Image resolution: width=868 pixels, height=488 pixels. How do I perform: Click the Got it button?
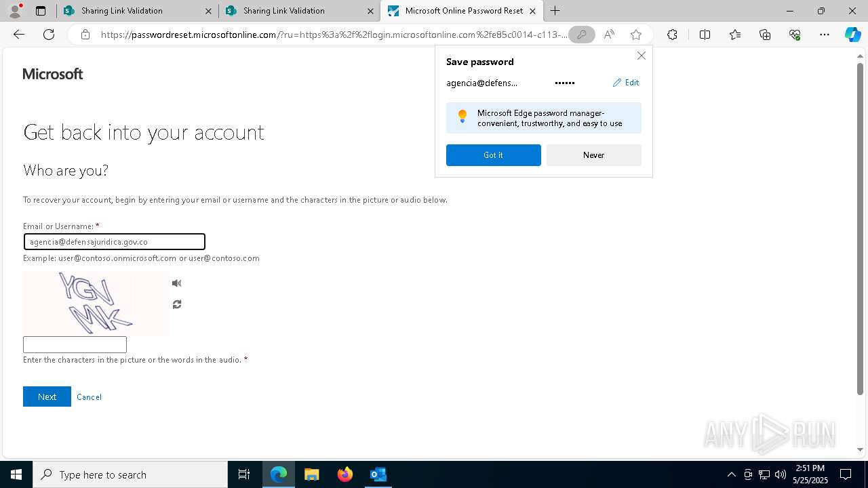[x=494, y=155]
